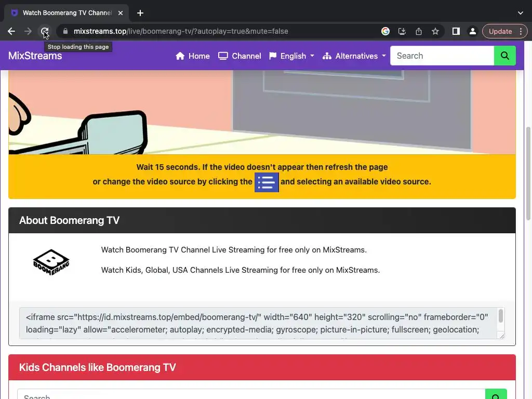Viewport: 532px width, 399px height.
Task: Click the embed box resize handle
Action: click(x=502, y=336)
